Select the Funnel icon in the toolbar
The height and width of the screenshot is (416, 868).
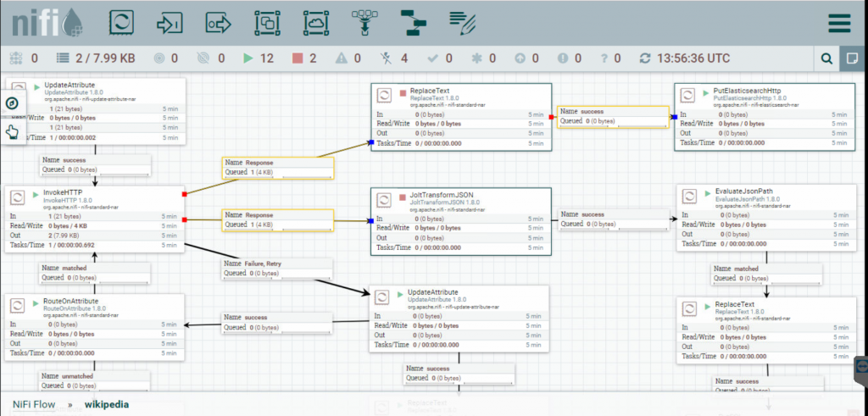pos(365,22)
